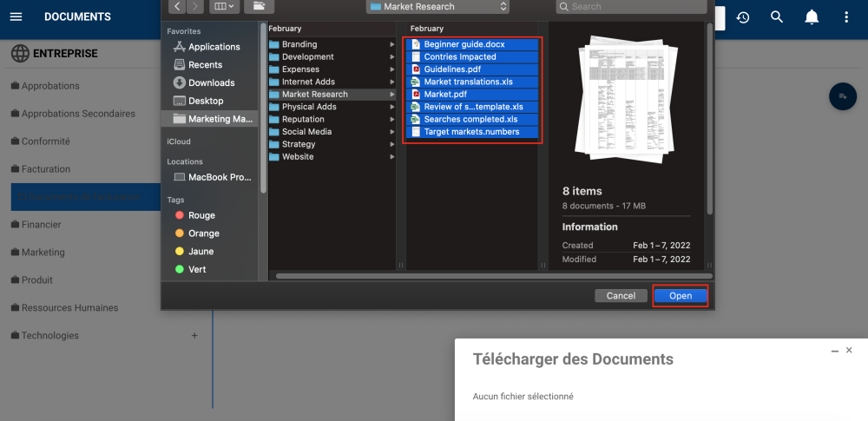Click the file dialog back arrow
Viewport: 868px width, 421px height.
point(177,6)
